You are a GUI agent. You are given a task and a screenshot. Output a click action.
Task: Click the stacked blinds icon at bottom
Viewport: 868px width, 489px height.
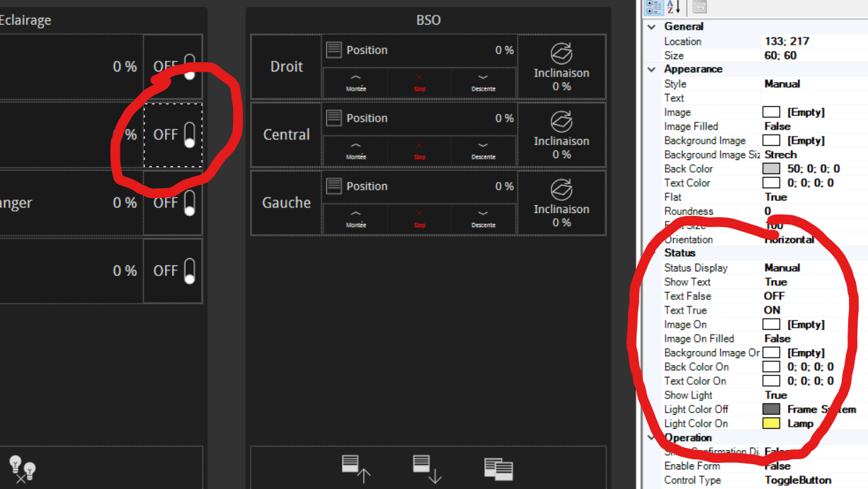point(498,468)
